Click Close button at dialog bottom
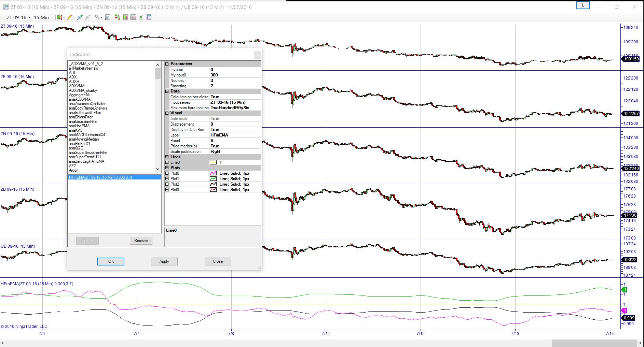The image size is (644, 347). tap(218, 261)
